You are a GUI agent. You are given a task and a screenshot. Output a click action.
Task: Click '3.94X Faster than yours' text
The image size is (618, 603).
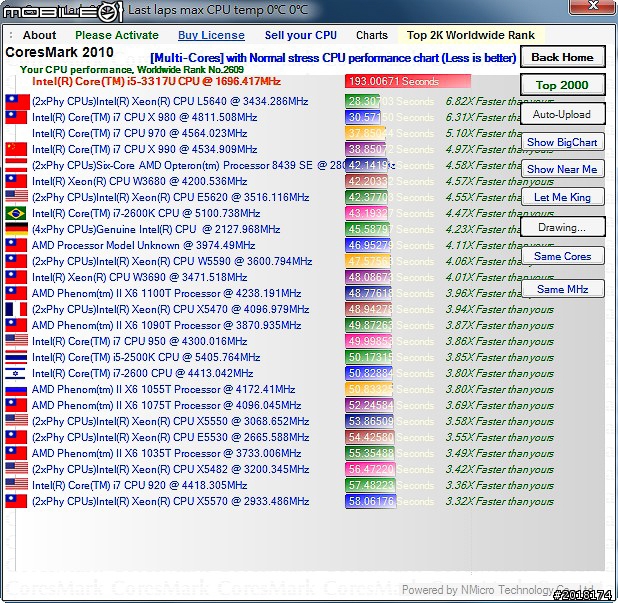point(500,309)
